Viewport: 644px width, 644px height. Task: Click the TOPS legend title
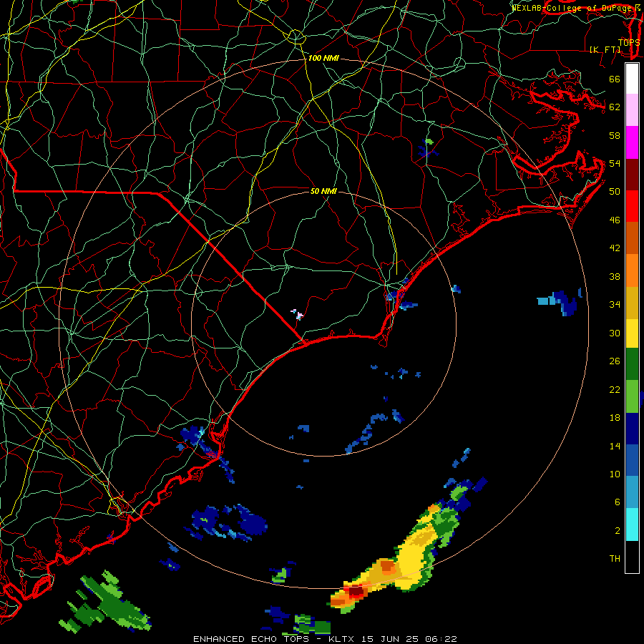click(629, 42)
